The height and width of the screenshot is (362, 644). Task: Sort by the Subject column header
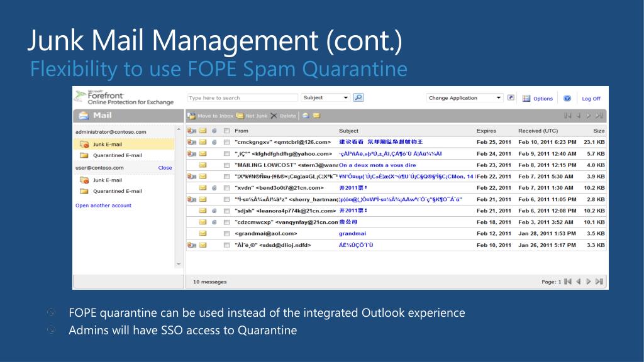pos(348,131)
